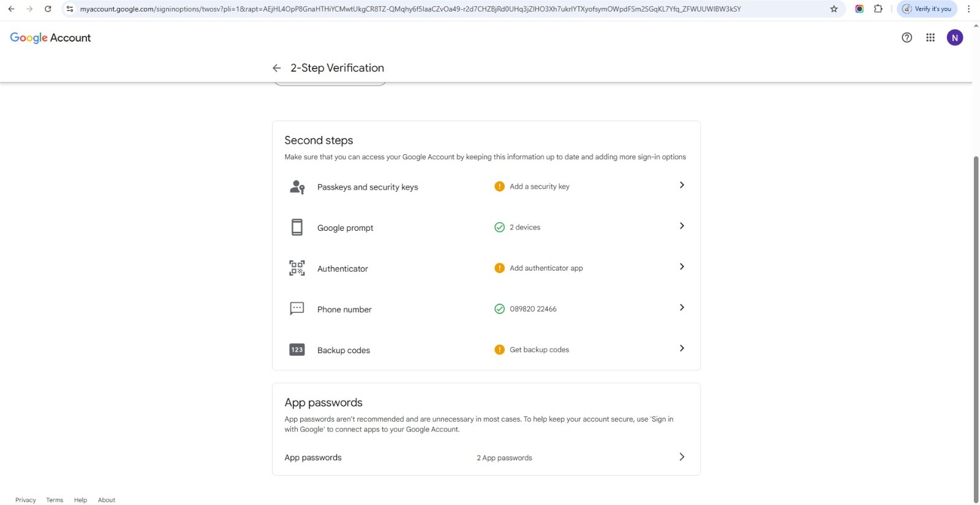The height and width of the screenshot is (505, 980).
Task: Click the phone number 089820 22466
Action: [533, 309]
